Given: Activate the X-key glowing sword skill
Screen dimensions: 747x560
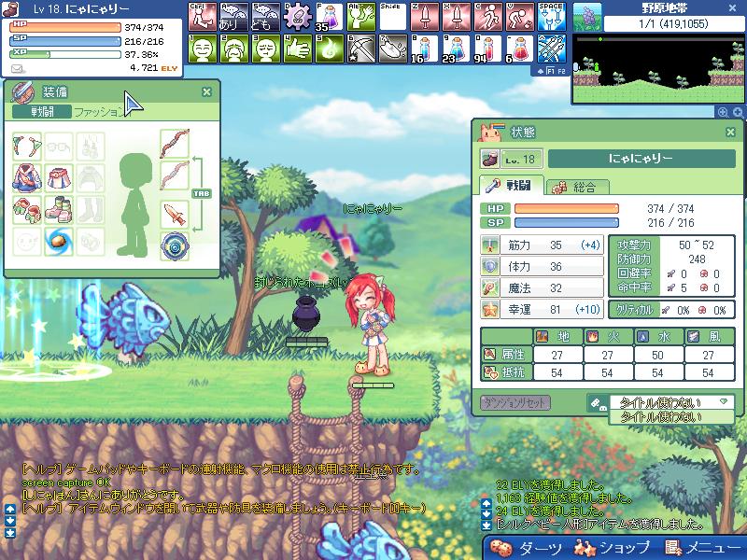Looking at the screenshot, I should 457,16.
